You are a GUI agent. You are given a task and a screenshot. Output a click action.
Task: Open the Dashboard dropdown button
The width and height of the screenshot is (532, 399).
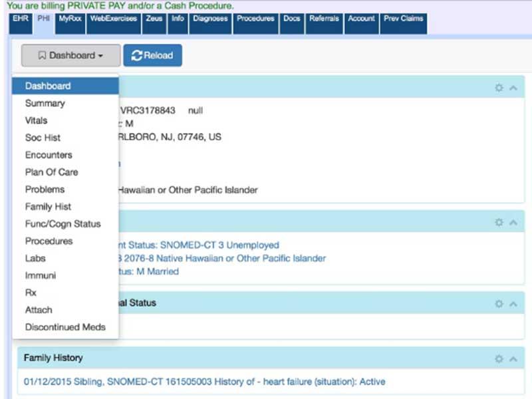tap(70, 55)
